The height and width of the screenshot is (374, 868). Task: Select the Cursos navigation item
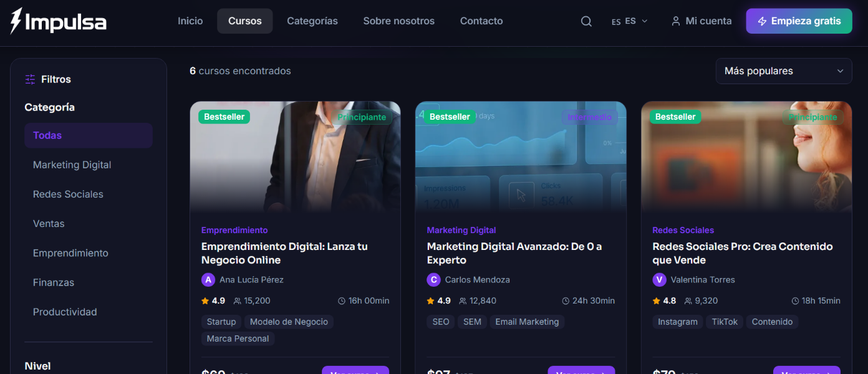tap(245, 21)
